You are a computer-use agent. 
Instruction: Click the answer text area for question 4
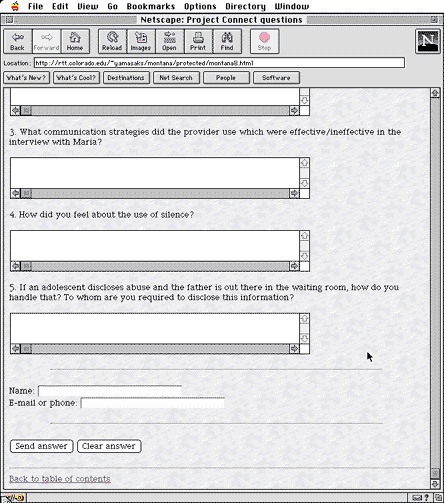coord(155,246)
